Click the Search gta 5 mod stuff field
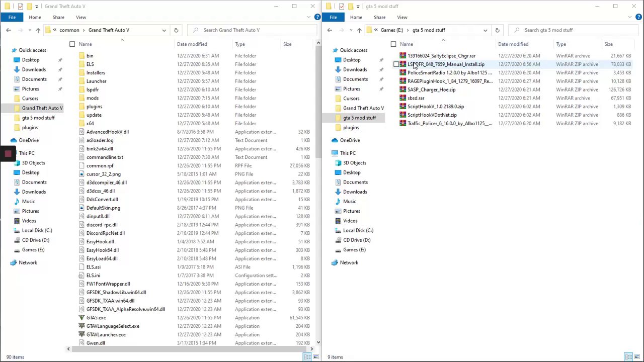644x362 pixels. 574,30
